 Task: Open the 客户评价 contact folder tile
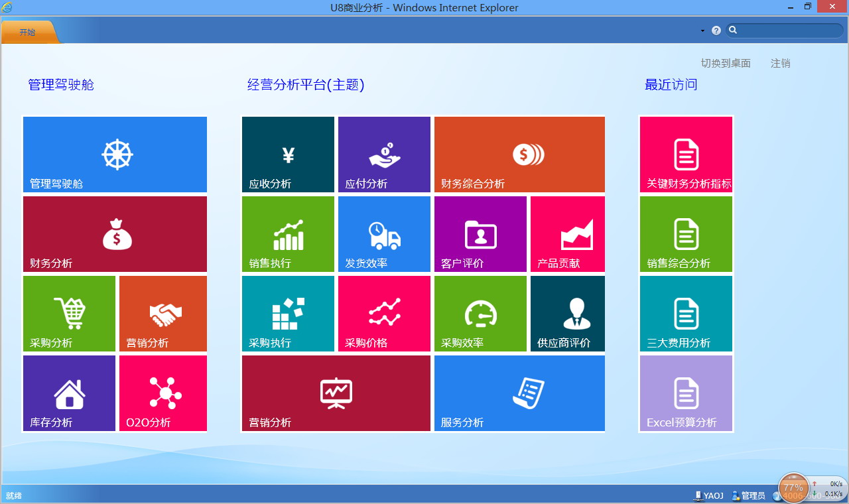(x=480, y=234)
